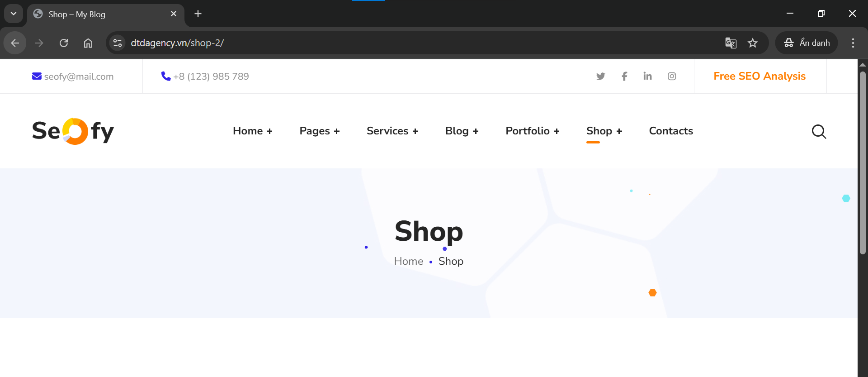Click the Google Translate icon

pos(731,43)
